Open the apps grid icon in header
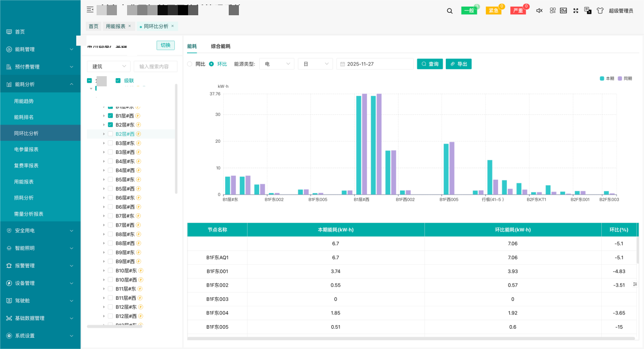The height and width of the screenshot is (349, 644). pyautogui.click(x=552, y=10)
